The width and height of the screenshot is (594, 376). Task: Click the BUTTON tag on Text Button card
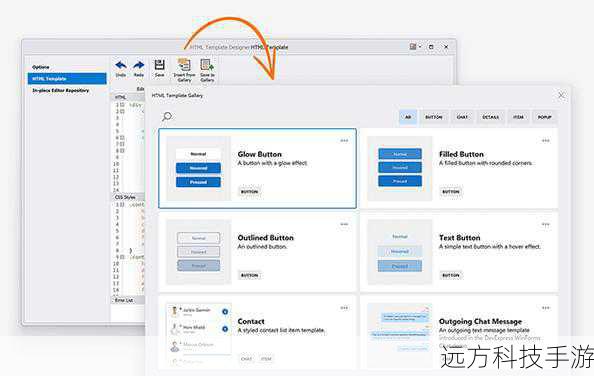tap(451, 275)
